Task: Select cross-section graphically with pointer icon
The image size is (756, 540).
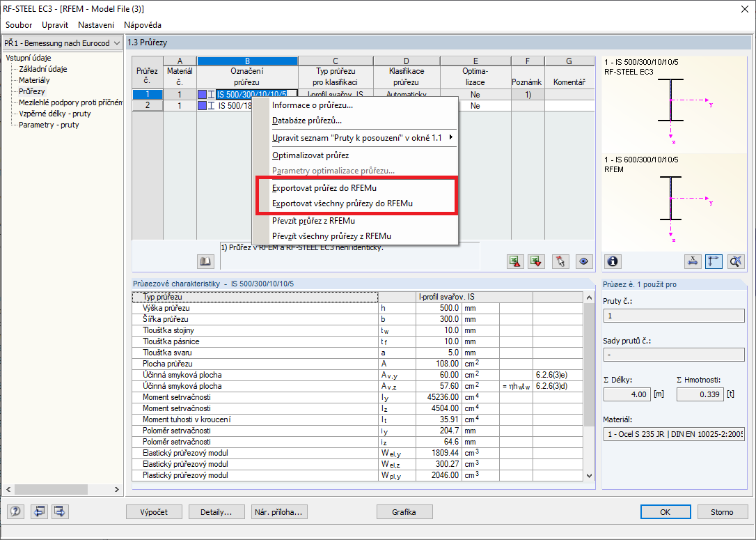Action: pos(559,261)
